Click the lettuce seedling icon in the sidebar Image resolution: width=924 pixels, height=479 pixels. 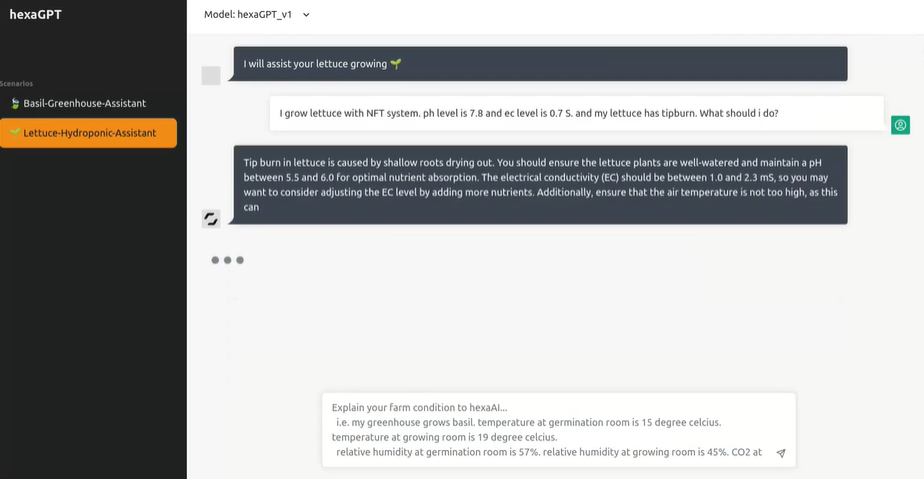(x=15, y=133)
